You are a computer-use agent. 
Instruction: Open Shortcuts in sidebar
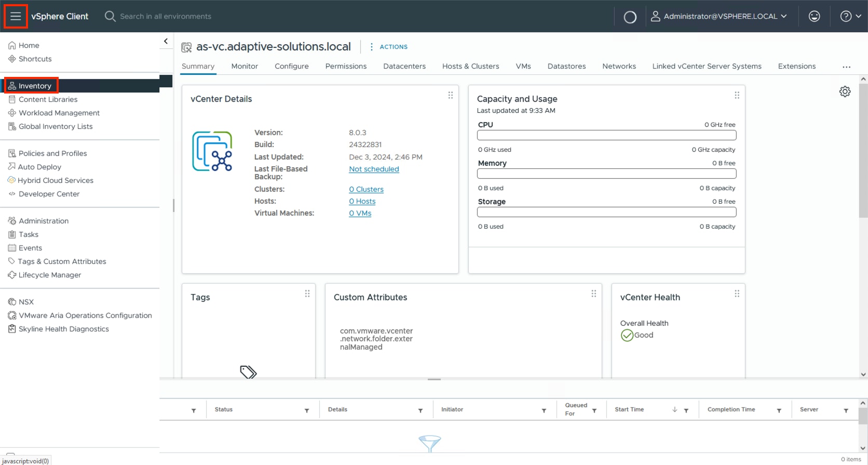(30, 59)
